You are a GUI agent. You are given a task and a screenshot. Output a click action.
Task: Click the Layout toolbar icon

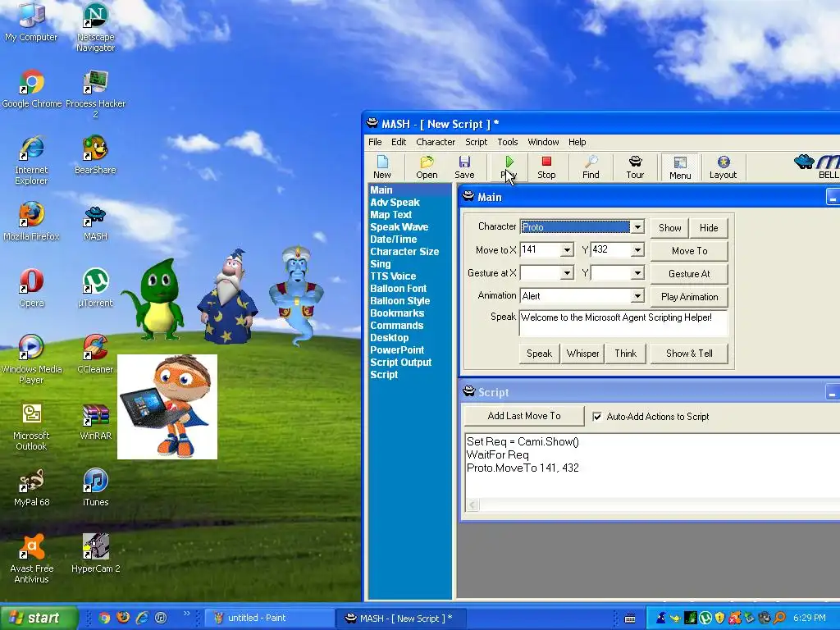click(x=723, y=167)
